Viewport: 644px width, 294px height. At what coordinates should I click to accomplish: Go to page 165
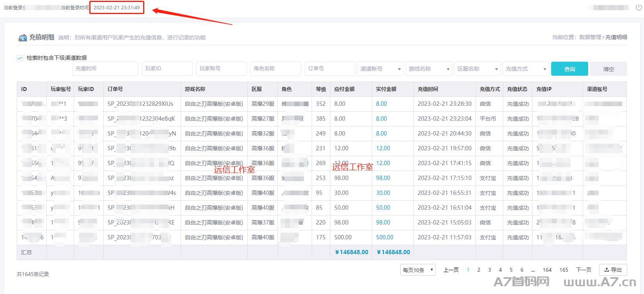point(564,270)
